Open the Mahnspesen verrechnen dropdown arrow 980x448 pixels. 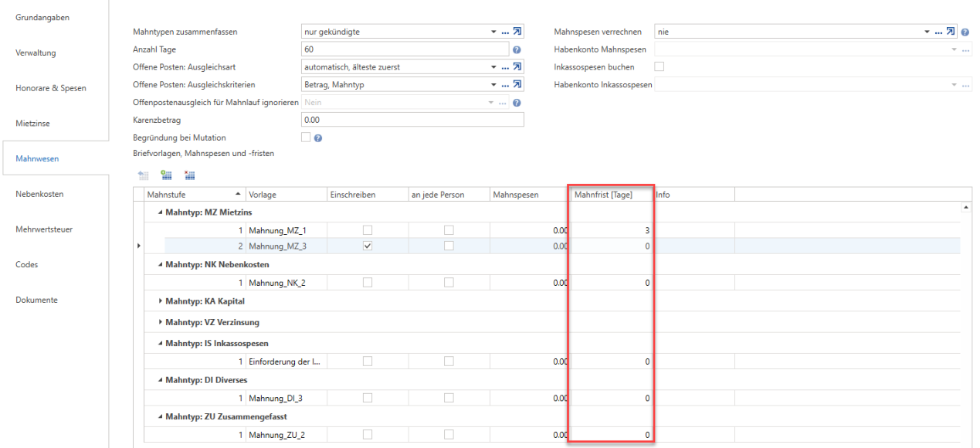927,32
